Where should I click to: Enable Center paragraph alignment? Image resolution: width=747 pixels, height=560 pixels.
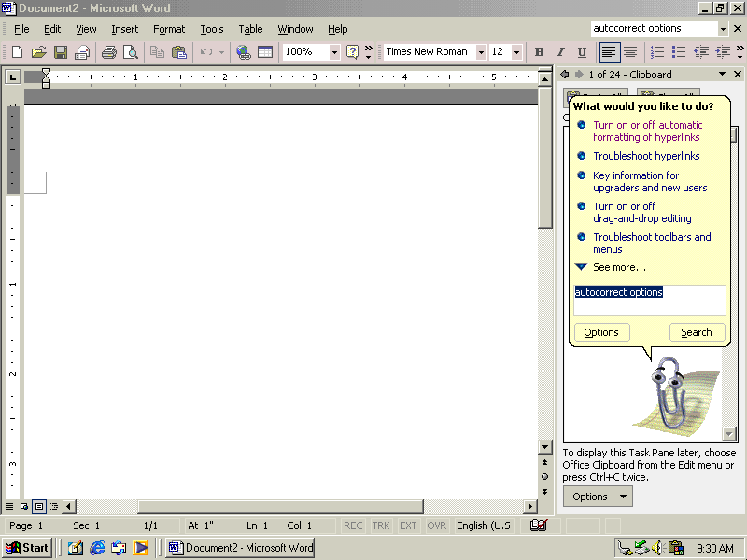(630, 52)
